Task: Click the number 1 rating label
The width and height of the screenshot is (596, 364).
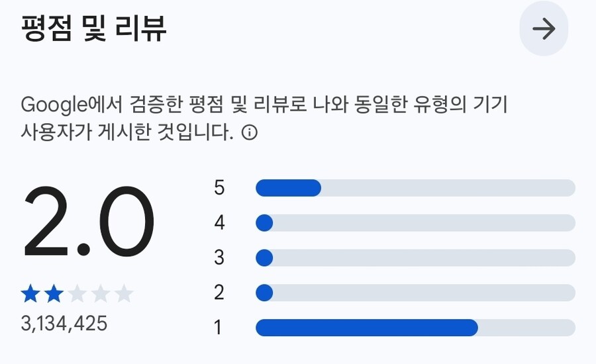Action: pos(219,328)
